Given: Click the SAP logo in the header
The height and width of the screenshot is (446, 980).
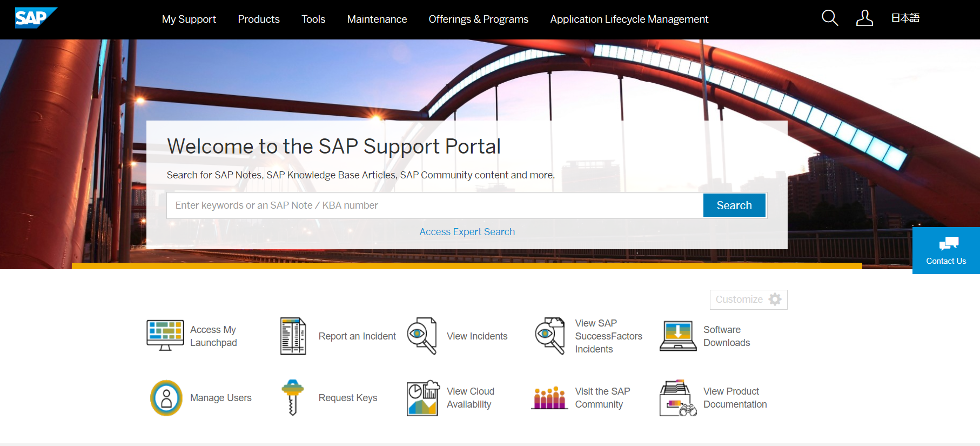Looking at the screenshot, I should [x=35, y=18].
